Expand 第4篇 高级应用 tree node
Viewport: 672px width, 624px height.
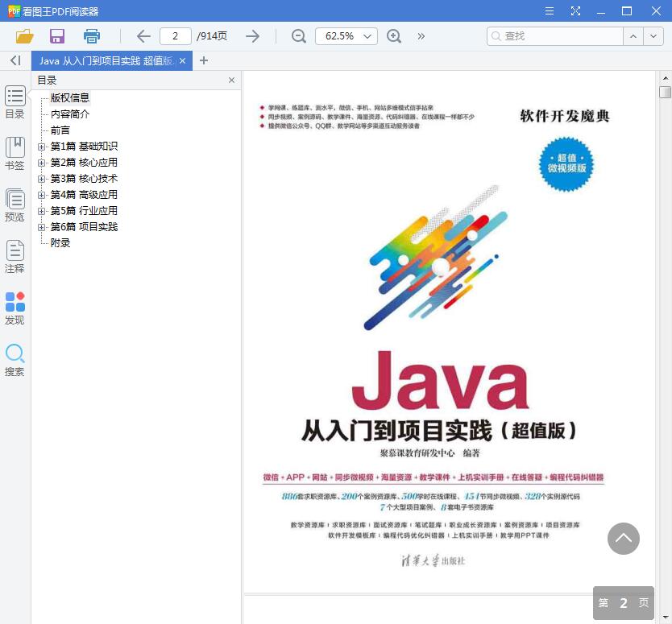click(x=41, y=195)
